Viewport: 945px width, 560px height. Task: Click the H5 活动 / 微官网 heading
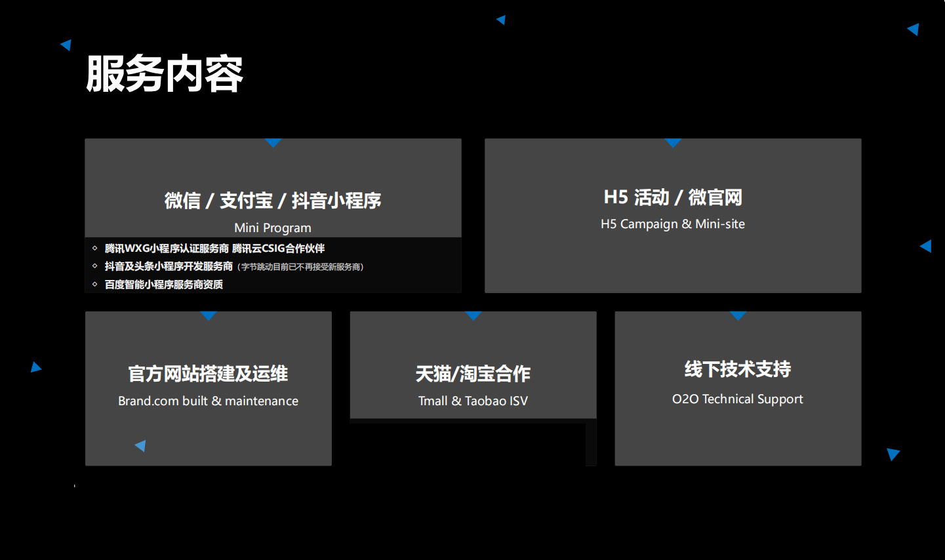[x=673, y=197]
